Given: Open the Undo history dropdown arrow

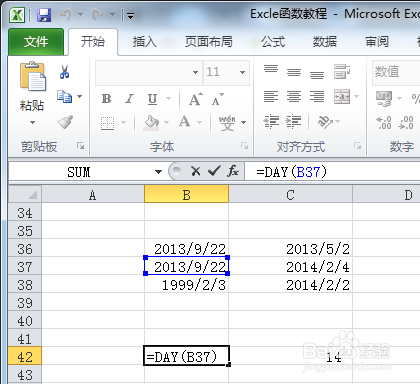Looking at the screenshot, I should 80,15.
